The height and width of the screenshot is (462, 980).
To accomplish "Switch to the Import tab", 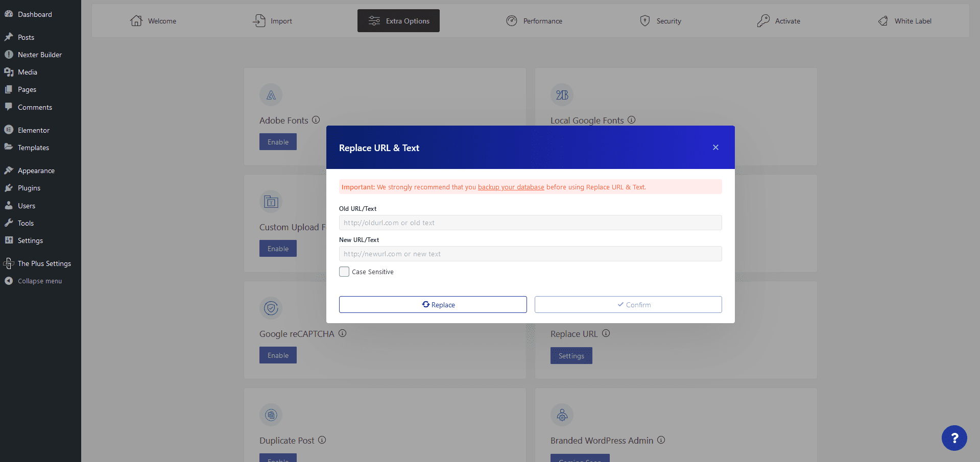I will coord(273,21).
